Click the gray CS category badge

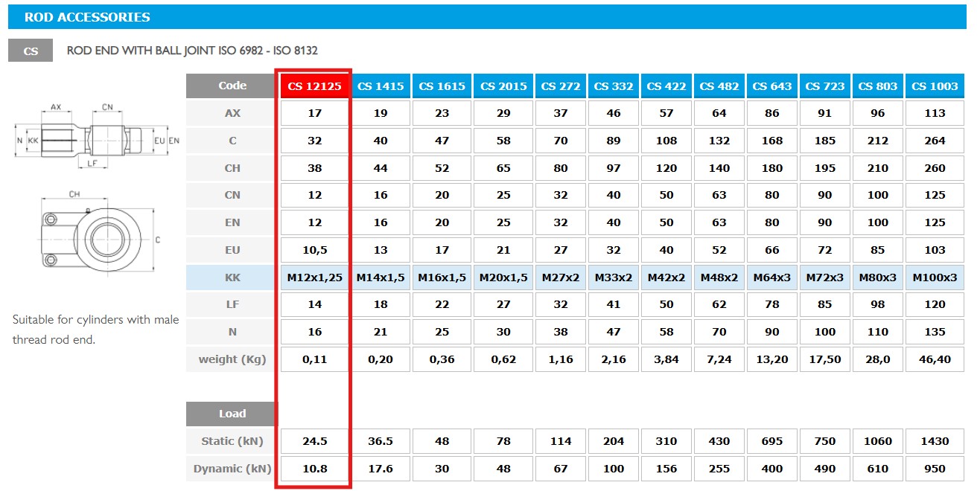[x=31, y=51]
